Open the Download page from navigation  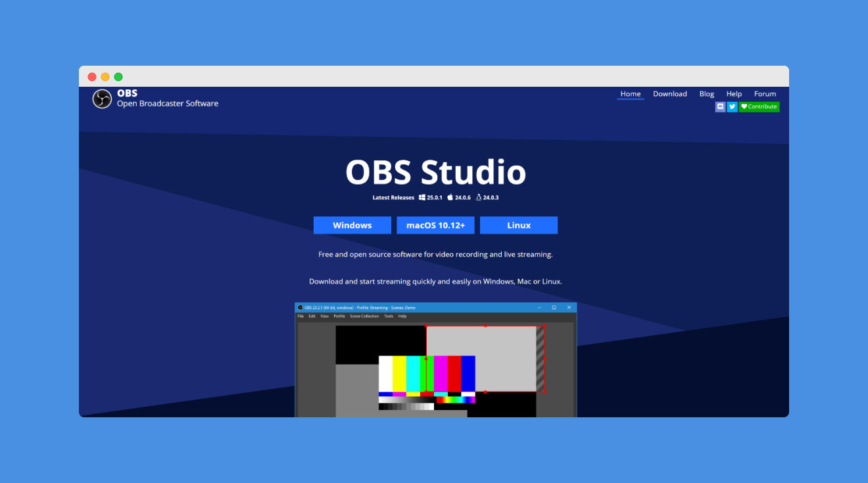670,94
